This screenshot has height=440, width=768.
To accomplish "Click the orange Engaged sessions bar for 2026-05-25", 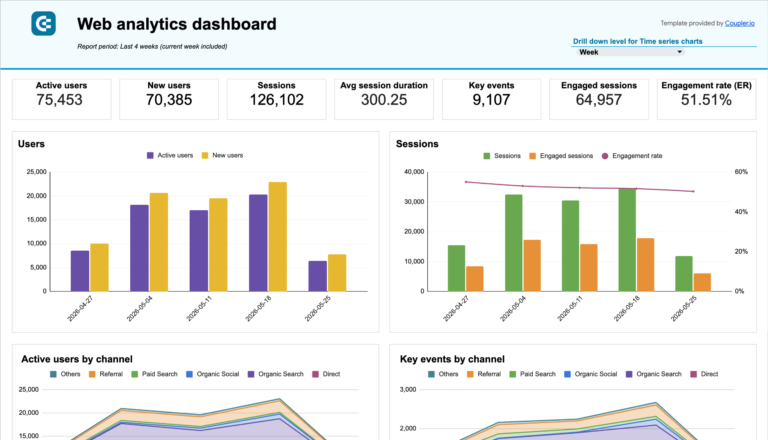I will pos(702,282).
